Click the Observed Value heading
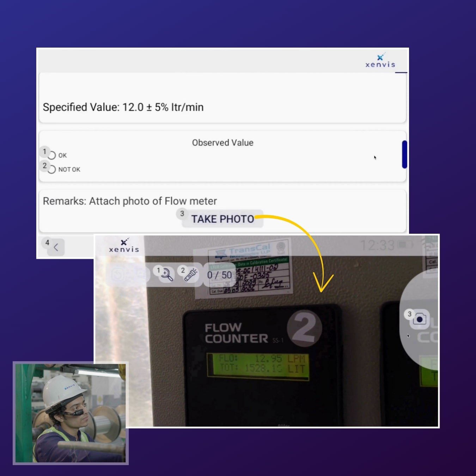 pos(222,143)
